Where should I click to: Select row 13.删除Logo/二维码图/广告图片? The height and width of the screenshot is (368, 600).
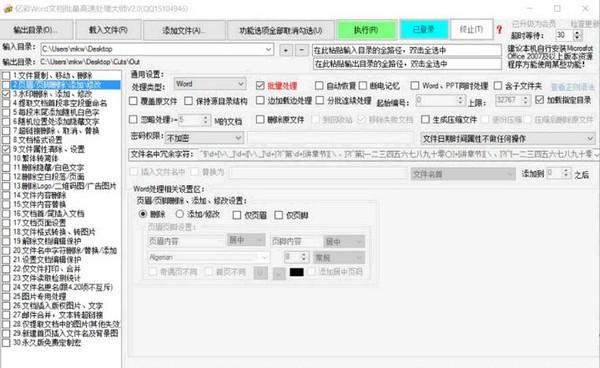pos(61,186)
